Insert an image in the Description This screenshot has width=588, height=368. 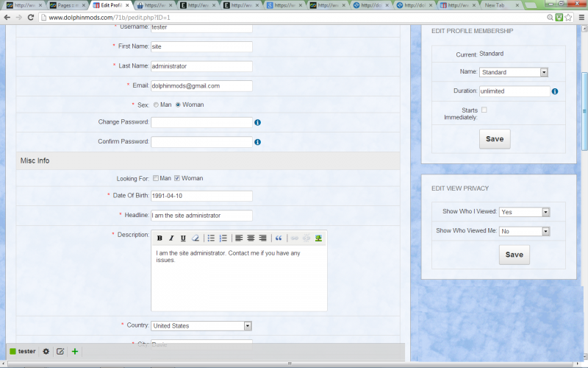tap(318, 238)
